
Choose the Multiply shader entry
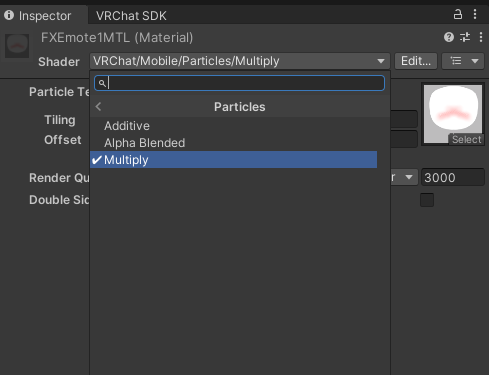(x=233, y=160)
